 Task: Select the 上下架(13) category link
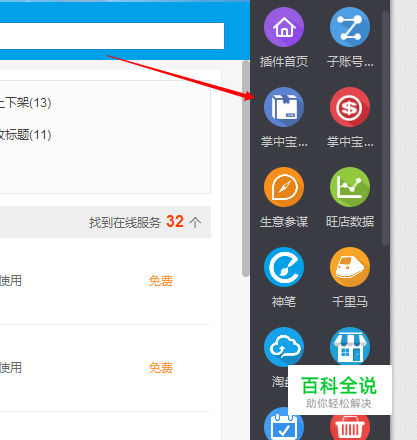25,103
